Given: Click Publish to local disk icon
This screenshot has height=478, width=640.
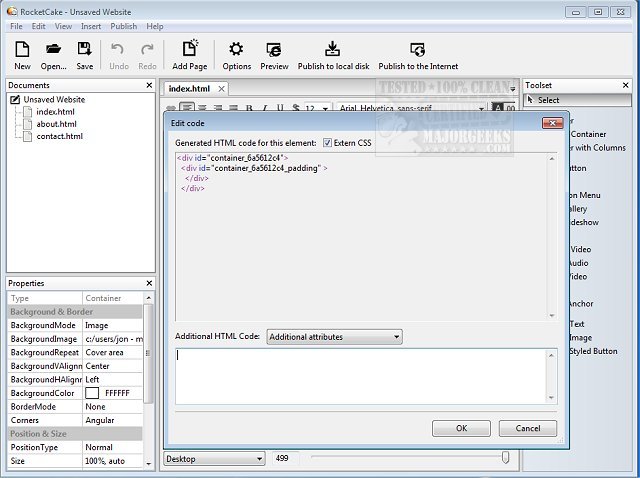Looking at the screenshot, I should click(x=333, y=49).
